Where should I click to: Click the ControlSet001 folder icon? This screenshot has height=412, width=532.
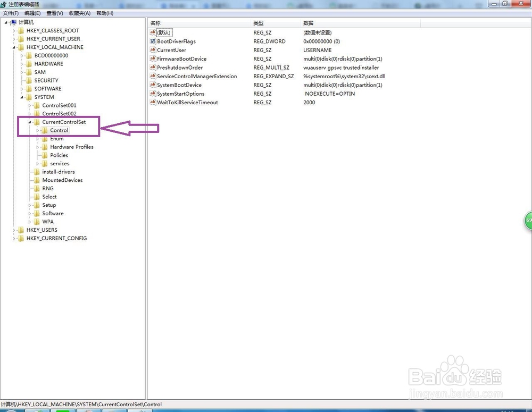click(x=37, y=105)
